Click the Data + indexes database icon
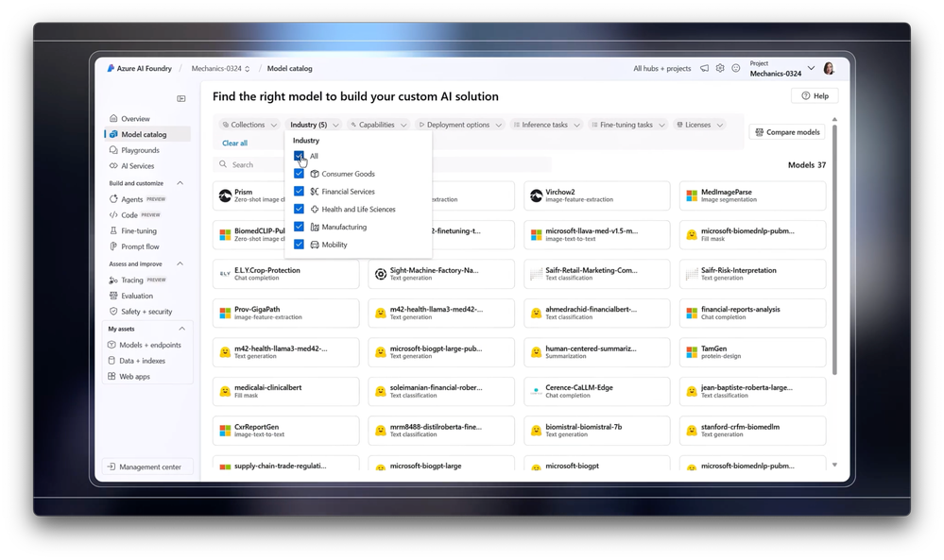 tap(112, 361)
